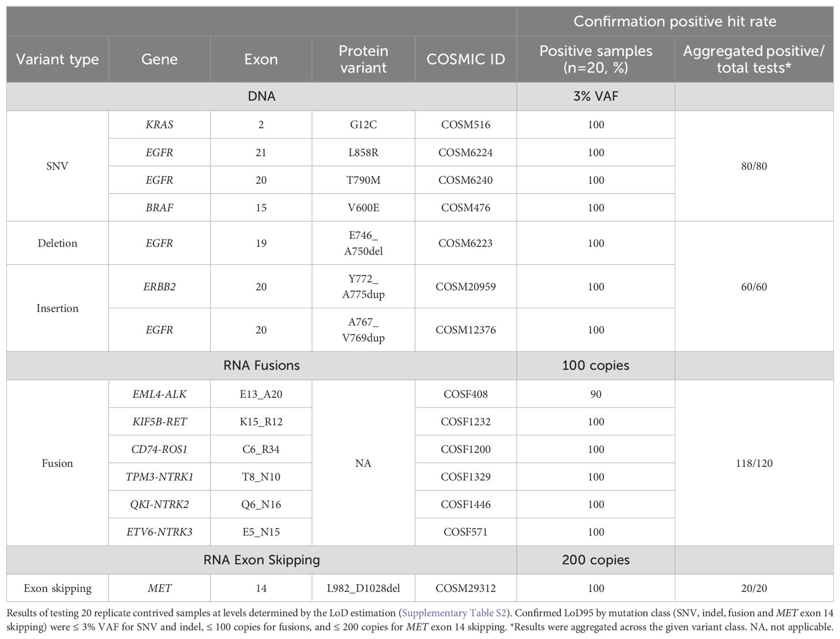Select the 3% VAF header cell
Screen dimensions: 840x639
[x=595, y=96]
